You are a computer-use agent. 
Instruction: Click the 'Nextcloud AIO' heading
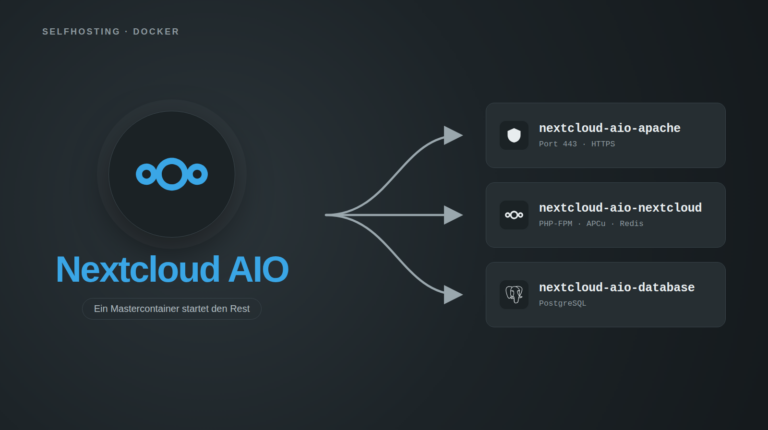pyautogui.click(x=172, y=269)
